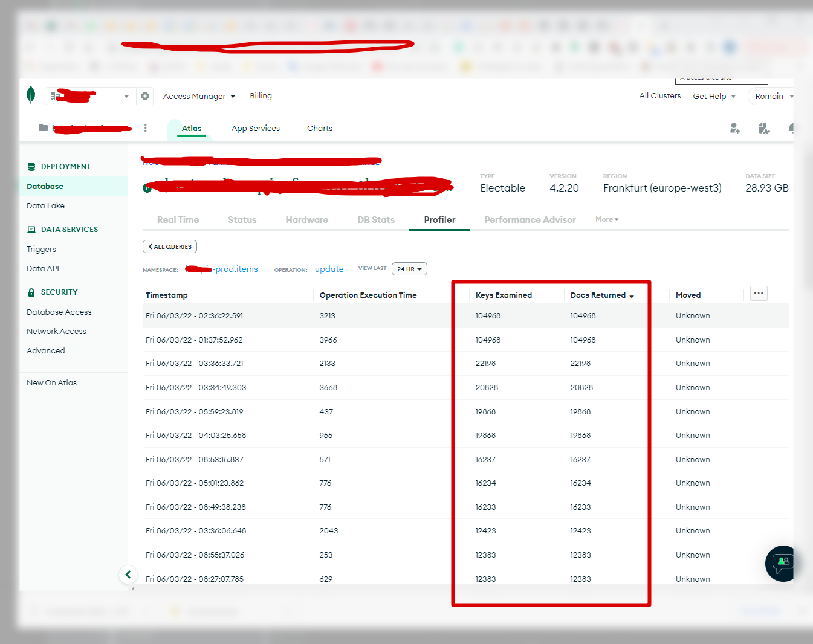Expand the More tabs dropdown

[x=607, y=219]
